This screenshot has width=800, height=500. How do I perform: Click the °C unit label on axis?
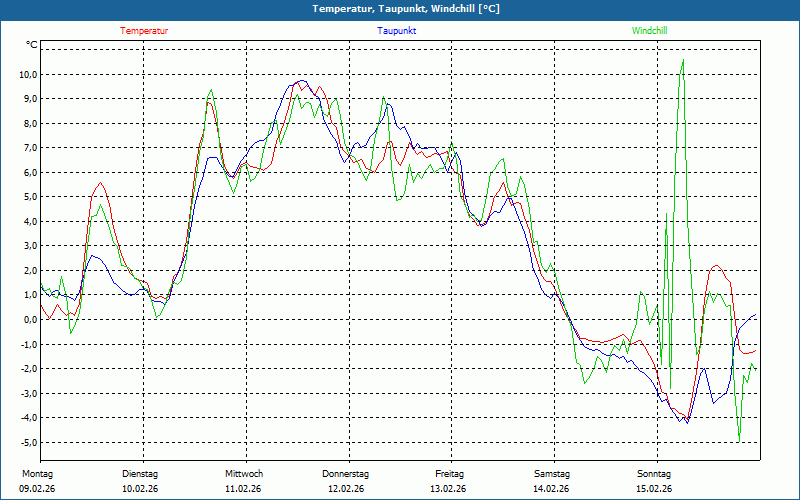(31, 46)
